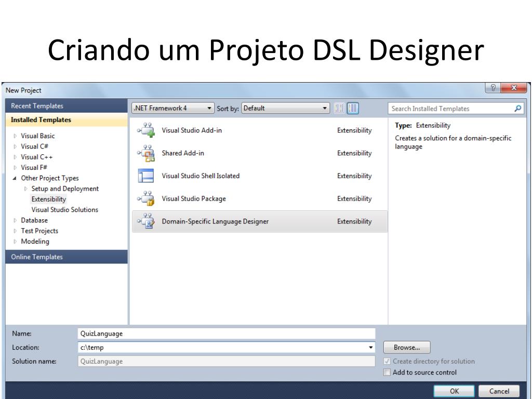
Task: Click Extensibility type in Visual Studio Package row
Action: tap(354, 198)
